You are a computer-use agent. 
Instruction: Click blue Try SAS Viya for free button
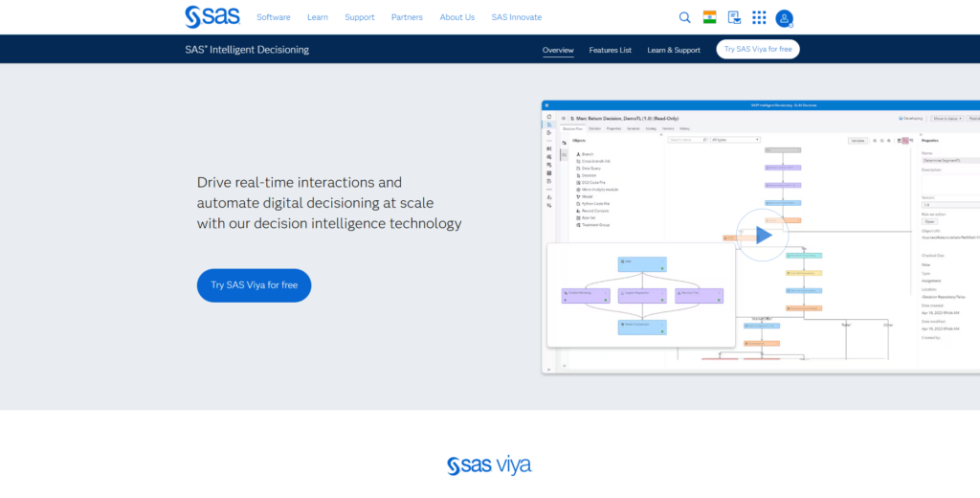(254, 285)
